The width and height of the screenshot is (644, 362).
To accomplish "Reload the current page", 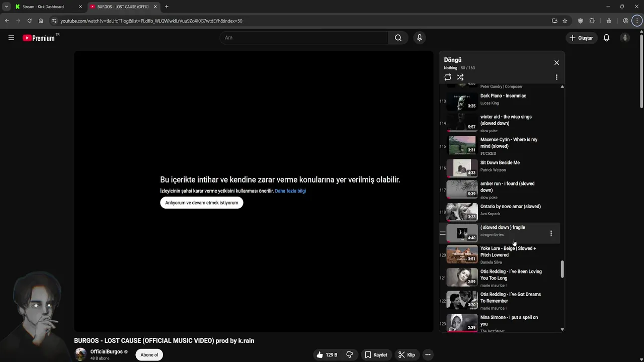I will tap(29, 21).
